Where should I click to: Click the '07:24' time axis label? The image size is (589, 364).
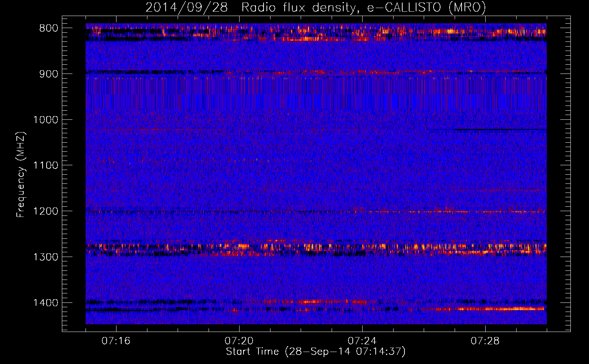pyautogui.click(x=362, y=341)
